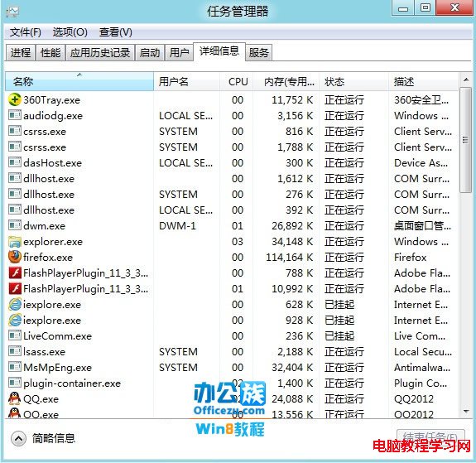Maximize the Task Manager window
Screen dimensions: 476x463
425,7
